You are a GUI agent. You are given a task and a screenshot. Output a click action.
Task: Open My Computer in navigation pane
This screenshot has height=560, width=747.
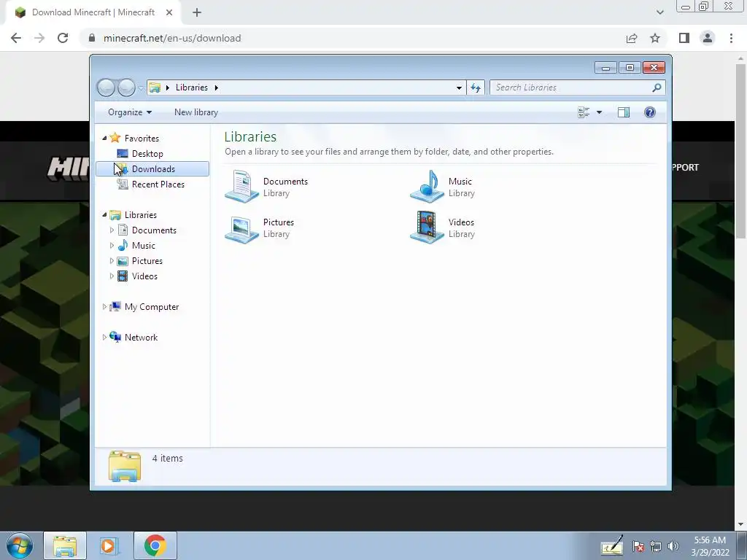(x=152, y=307)
